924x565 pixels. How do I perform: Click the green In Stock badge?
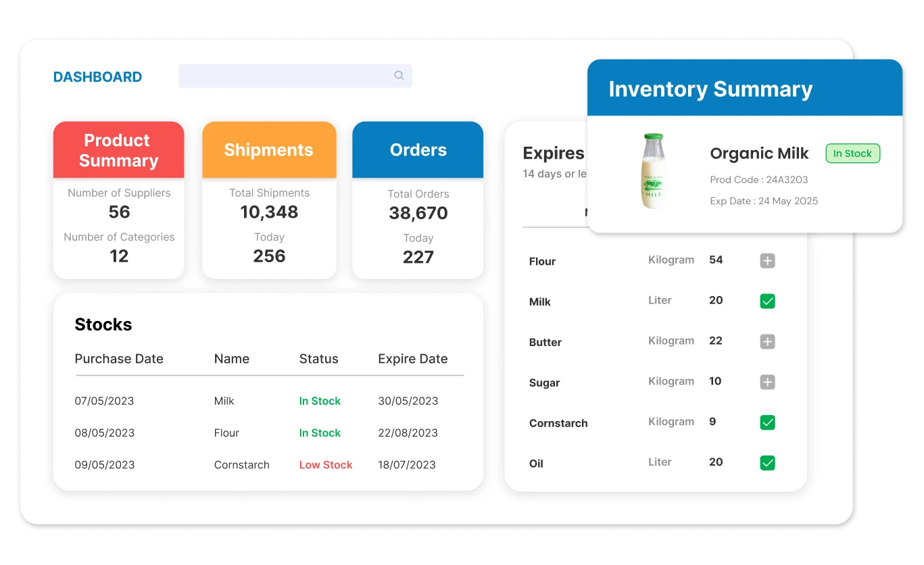(852, 153)
